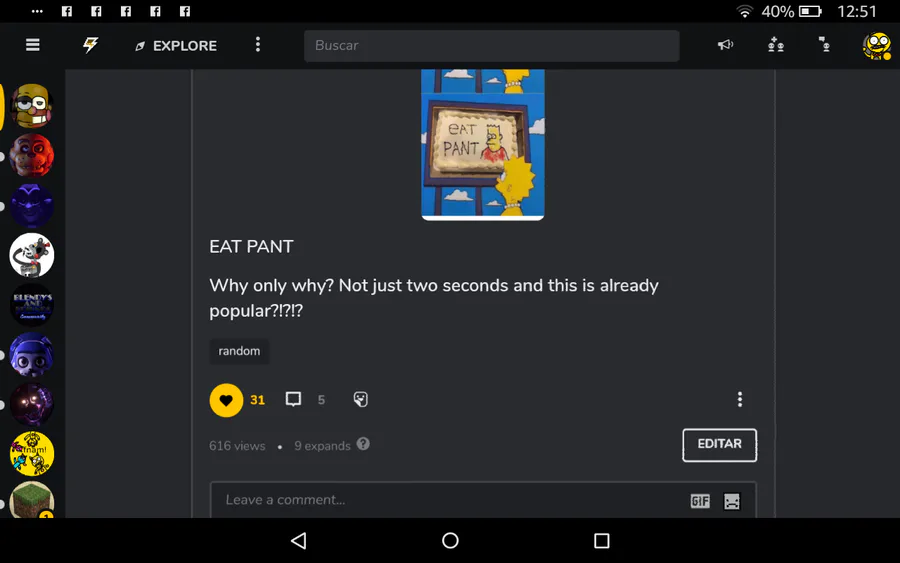Focus the 'Leave a comment...' field
The height and width of the screenshot is (563, 900).
[483, 500]
